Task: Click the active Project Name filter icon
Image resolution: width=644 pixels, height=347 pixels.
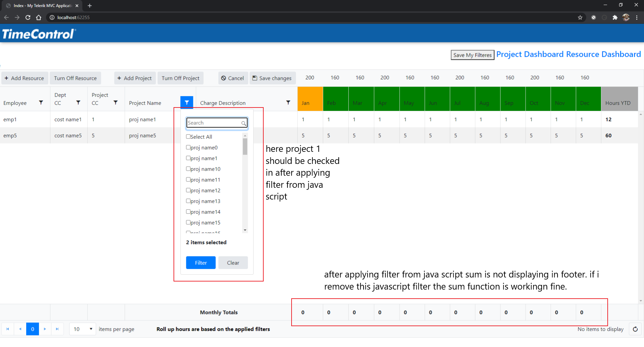Action: pyautogui.click(x=187, y=103)
